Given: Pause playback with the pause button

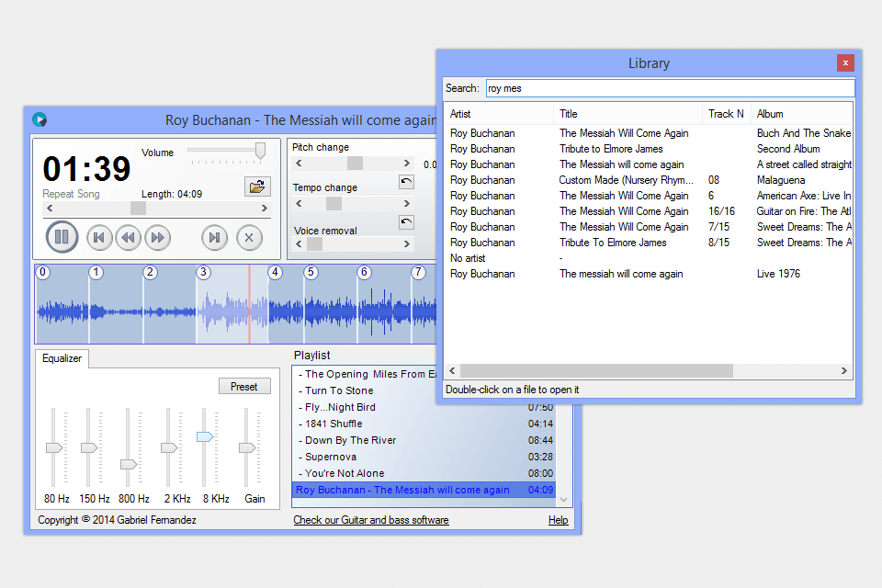Looking at the screenshot, I should tap(62, 238).
